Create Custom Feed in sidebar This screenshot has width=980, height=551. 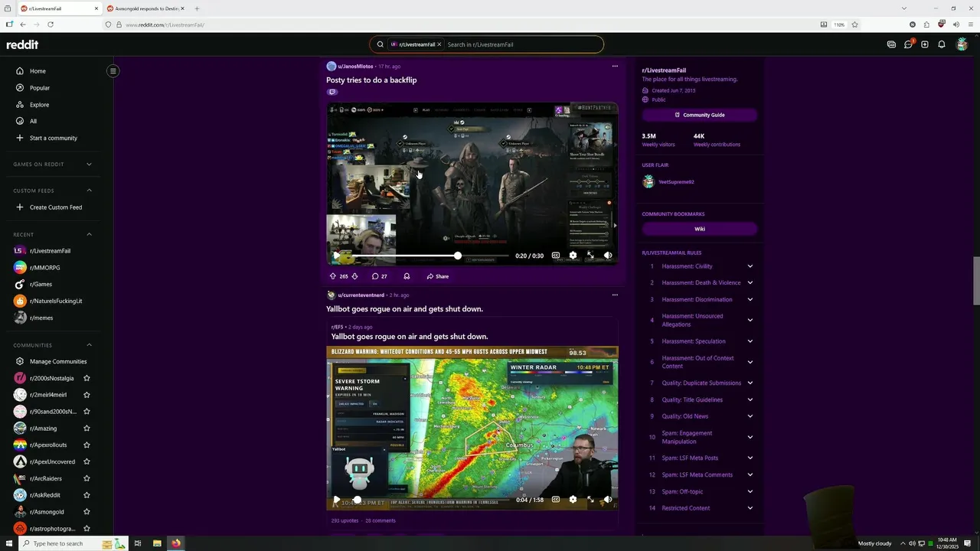pos(57,207)
